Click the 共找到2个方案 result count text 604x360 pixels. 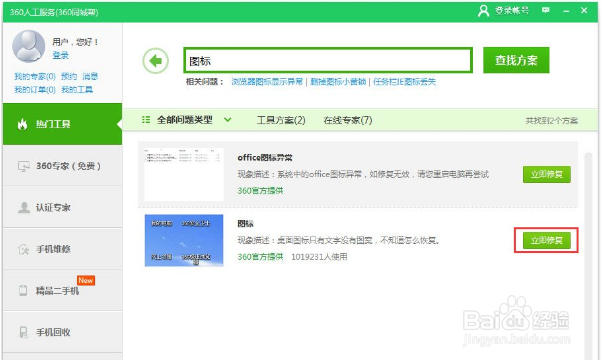point(552,121)
